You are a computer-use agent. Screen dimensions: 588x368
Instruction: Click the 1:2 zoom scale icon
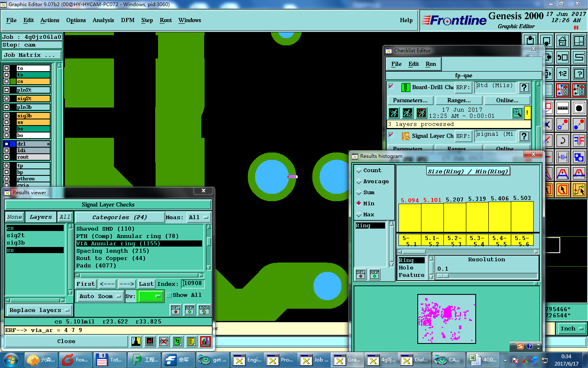tap(563, 74)
